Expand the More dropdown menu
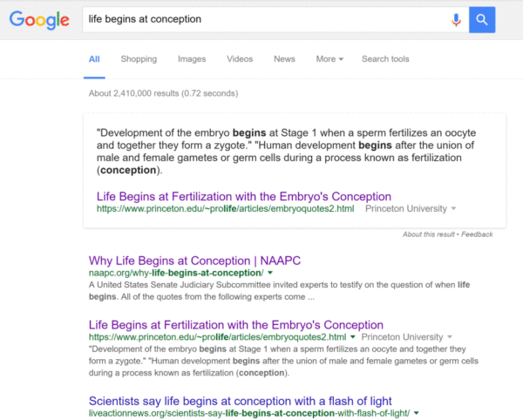The height and width of the screenshot is (420, 523). [329, 59]
